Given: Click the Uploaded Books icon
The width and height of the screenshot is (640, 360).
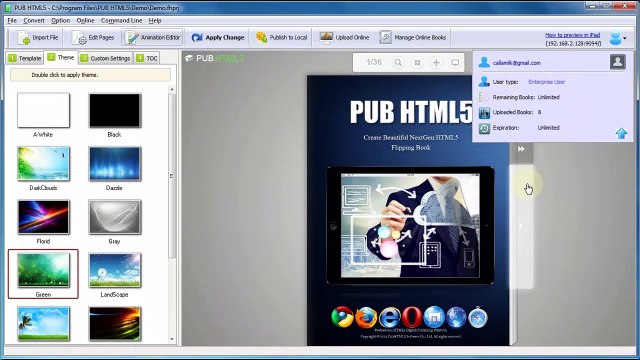Looking at the screenshot, I should point(484,113).
